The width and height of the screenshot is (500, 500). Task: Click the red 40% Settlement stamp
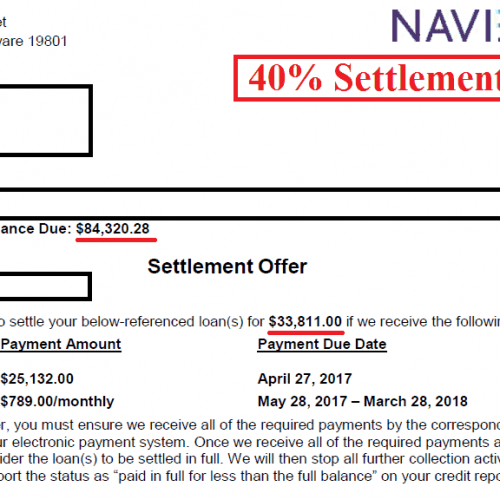(x=367, y=78)
